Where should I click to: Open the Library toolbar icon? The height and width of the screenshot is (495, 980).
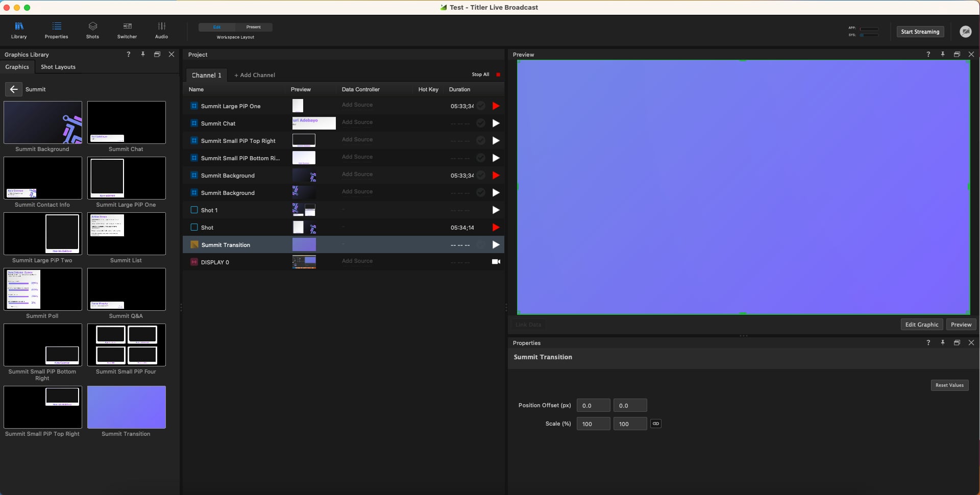(19, 30)
